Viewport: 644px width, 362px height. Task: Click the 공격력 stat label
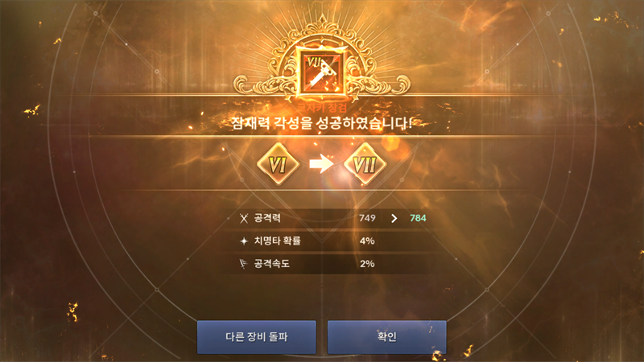(267, 218)
